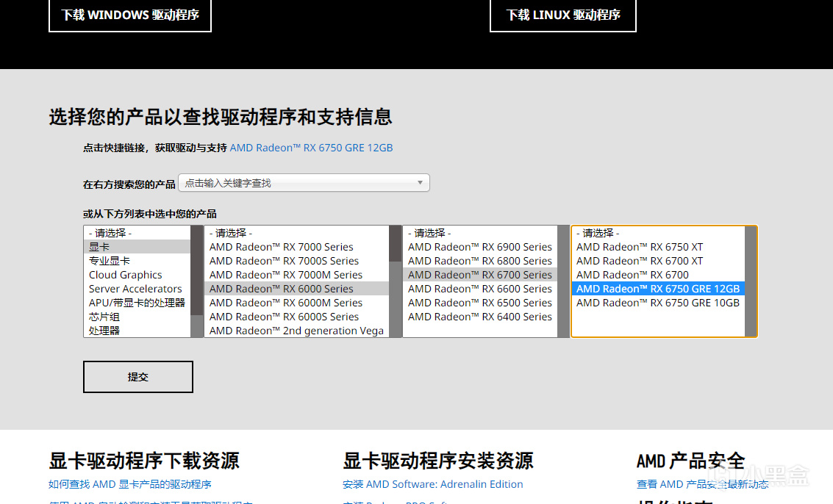Select AMD Radeon RX 7000M Series

[x=296, y=275]
